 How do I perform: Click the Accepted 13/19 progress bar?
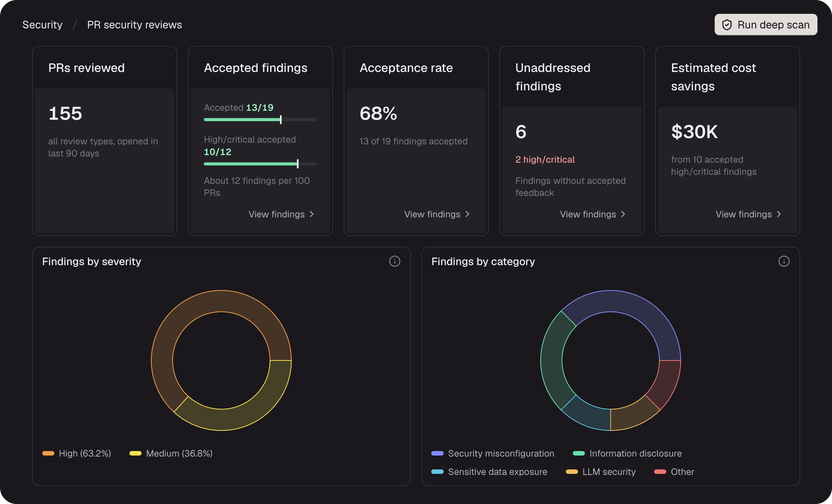coord(260,120)
